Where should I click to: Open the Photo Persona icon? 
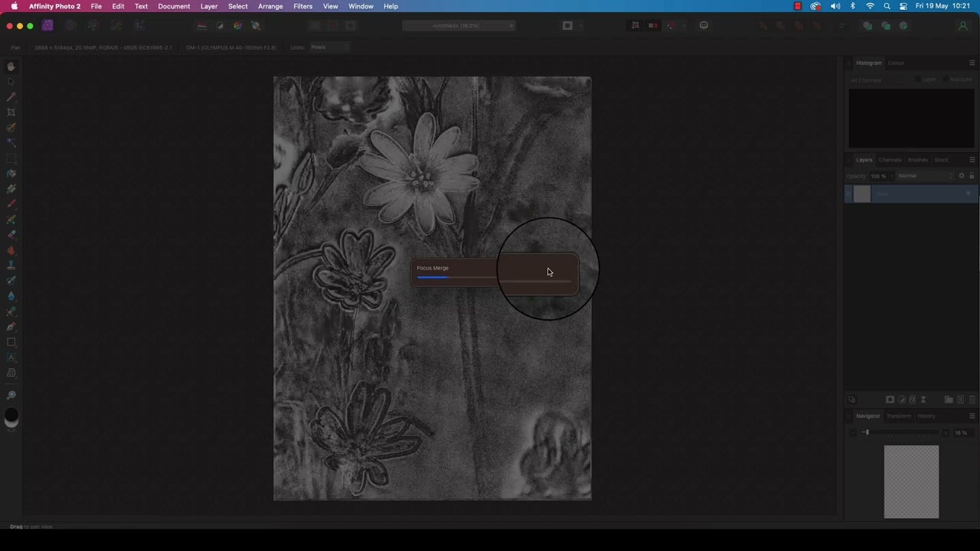coord(47,25)
